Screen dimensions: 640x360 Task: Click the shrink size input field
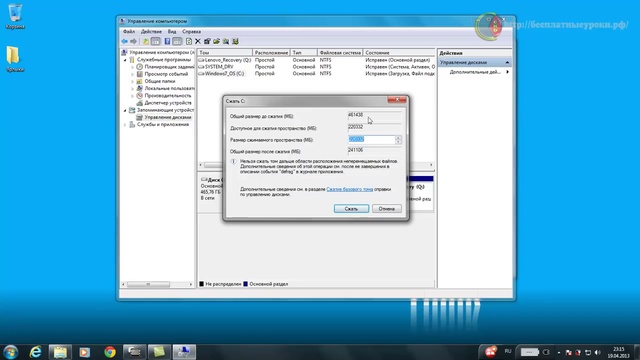[371, 140]
